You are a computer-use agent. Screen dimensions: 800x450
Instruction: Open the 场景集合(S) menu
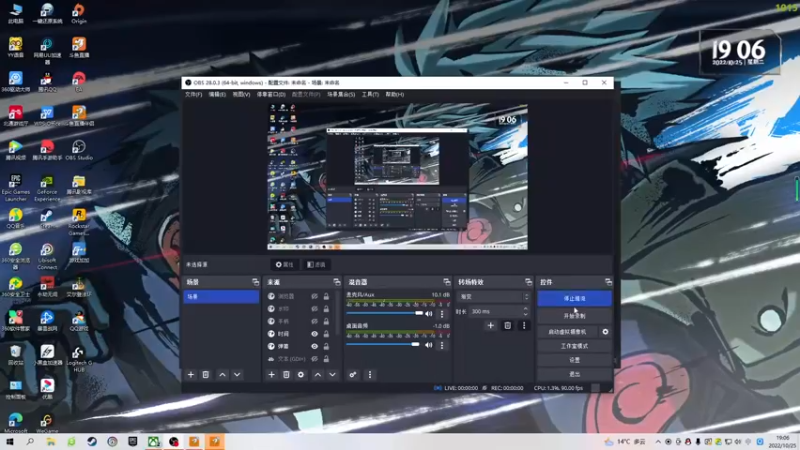coord(341,94)
